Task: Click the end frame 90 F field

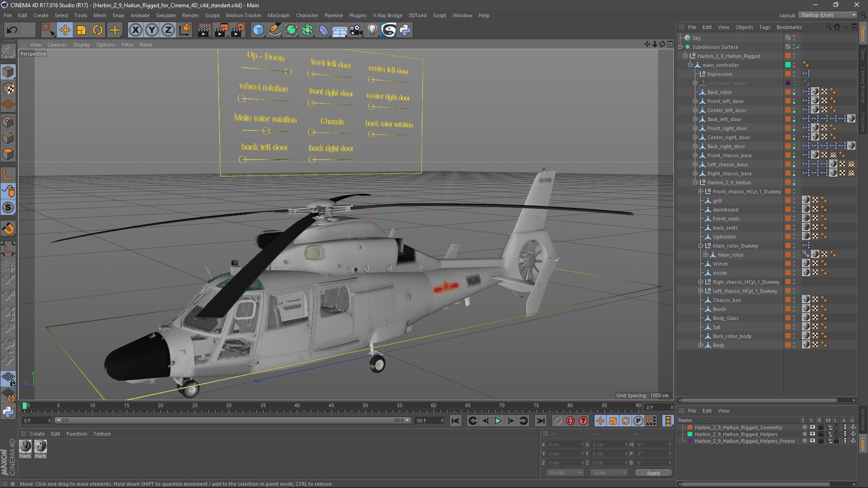Action: (429, 421)
